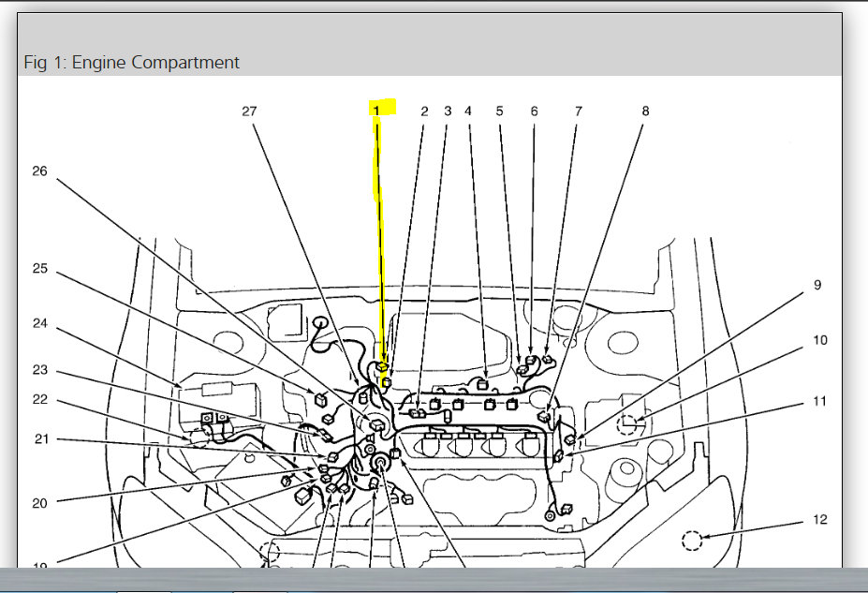Select callout number 21 label
Viewport: 868px width, 593px height.
(x=41, y=439)
